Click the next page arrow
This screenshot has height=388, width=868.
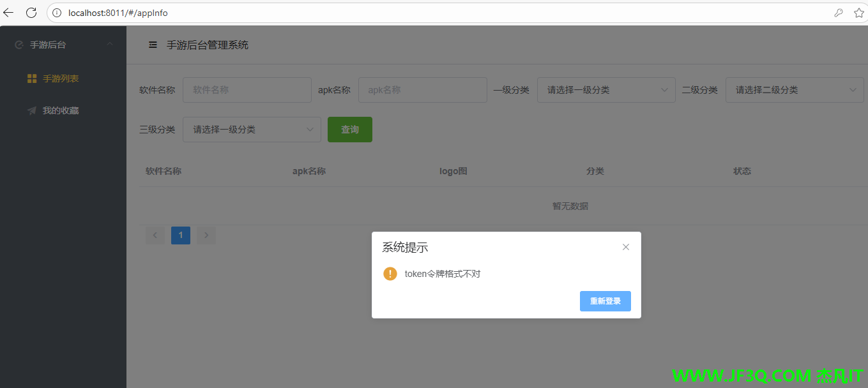point(206,235)
